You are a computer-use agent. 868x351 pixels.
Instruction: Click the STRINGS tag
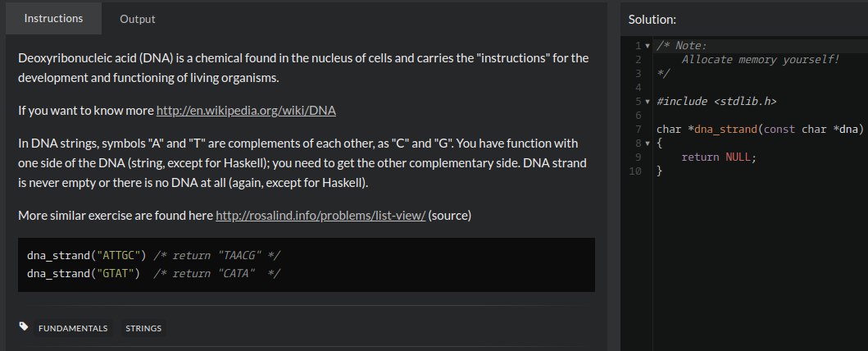[x=143, y=328]
